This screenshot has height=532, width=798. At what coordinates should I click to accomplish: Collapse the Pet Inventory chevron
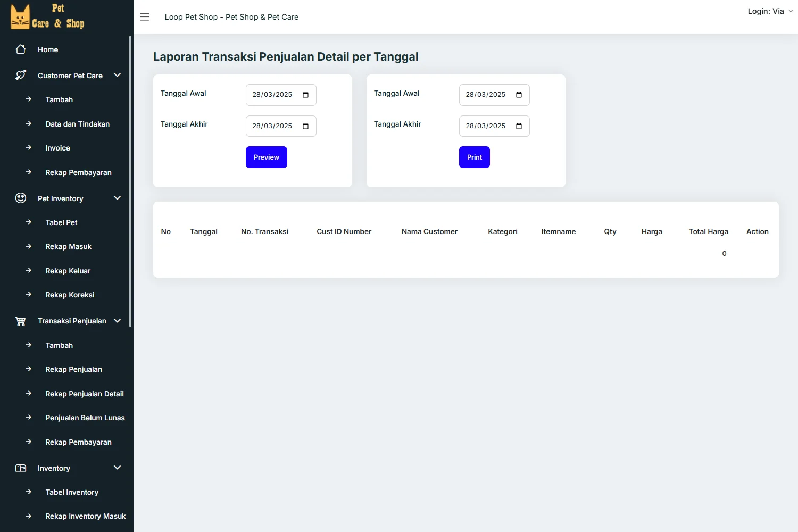118,198
